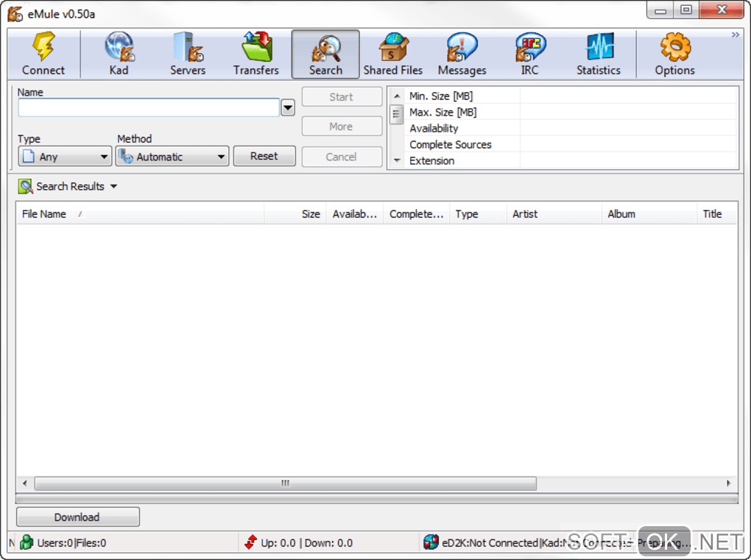Click the eD2K connection globe icon
This screenshot has width=751, height=560.
pos(431,542)
